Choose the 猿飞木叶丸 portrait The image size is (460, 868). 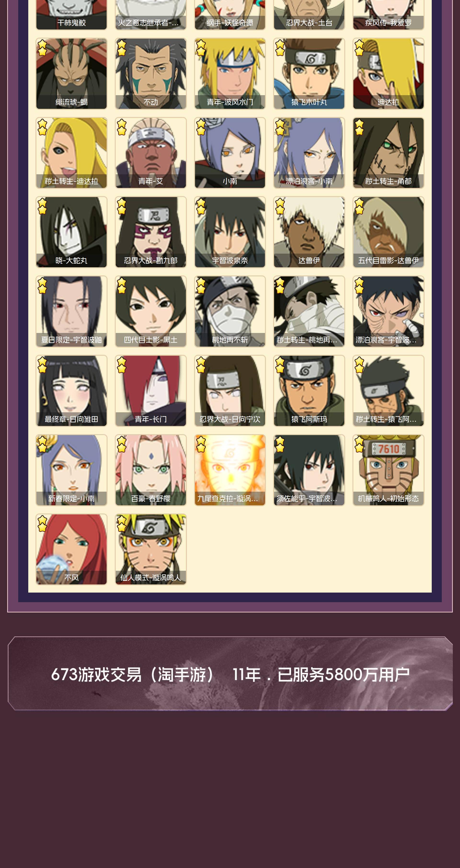pos(309,73)
